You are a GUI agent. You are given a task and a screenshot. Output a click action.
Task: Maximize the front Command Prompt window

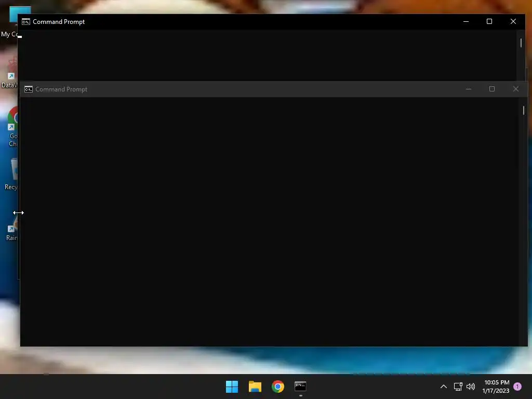click(492, 89)
